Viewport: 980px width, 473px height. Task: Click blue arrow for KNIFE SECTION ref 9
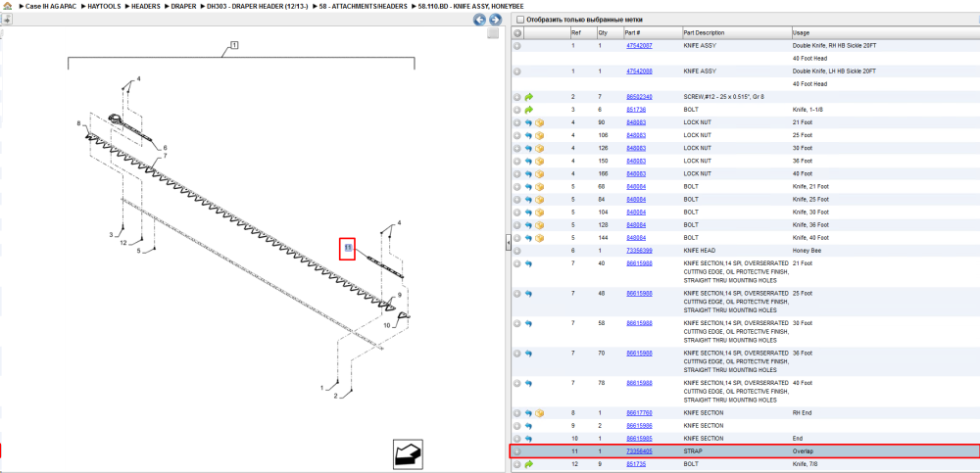[x=529, y=426]
